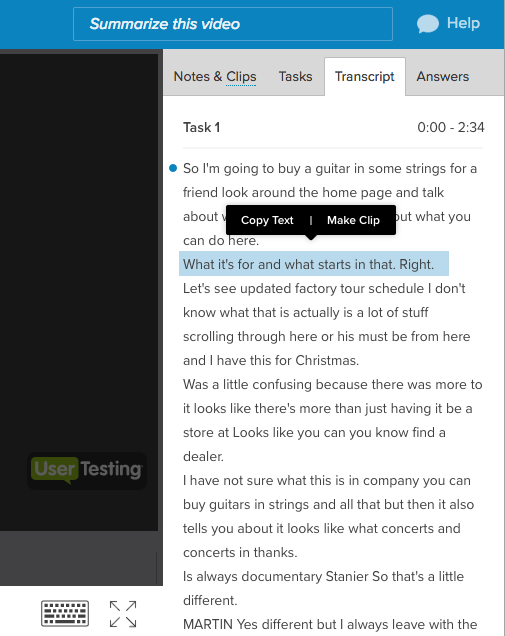The image size is (505, 636).
Task: Click the 0:00 - 2:34 time range
Action: pyautogui.click(x=451, y=127)
